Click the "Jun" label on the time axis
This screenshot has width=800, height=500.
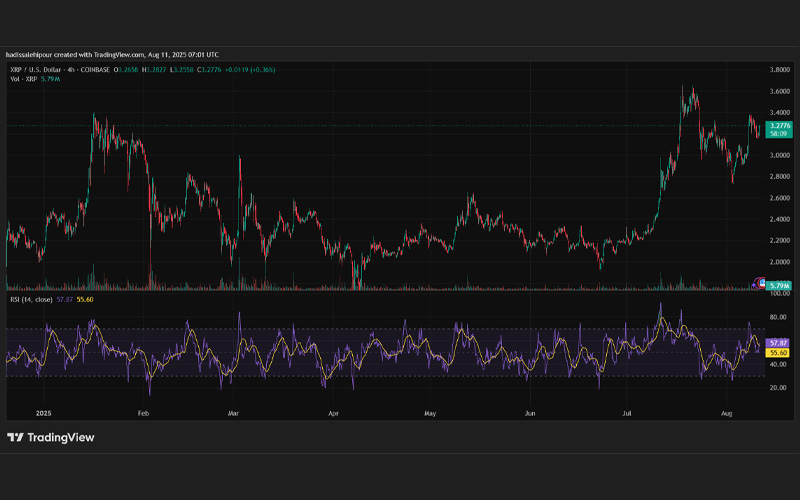pos(530,413)
